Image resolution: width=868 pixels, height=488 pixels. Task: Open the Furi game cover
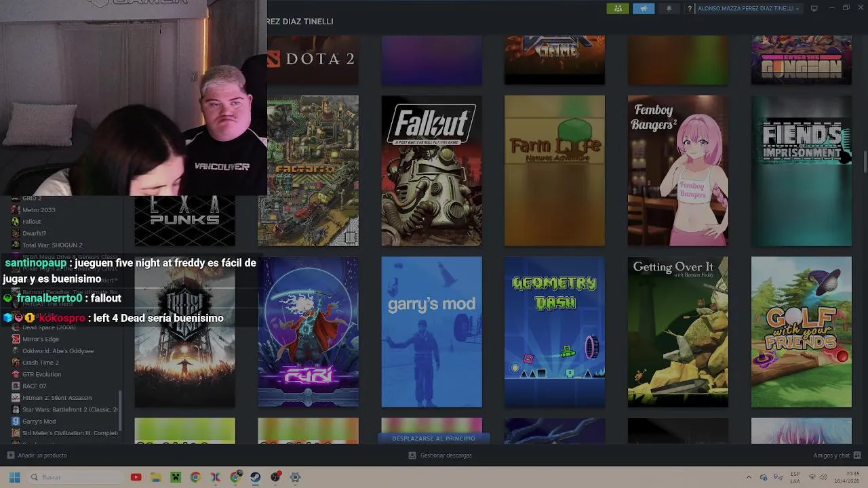tap(309, 332)
